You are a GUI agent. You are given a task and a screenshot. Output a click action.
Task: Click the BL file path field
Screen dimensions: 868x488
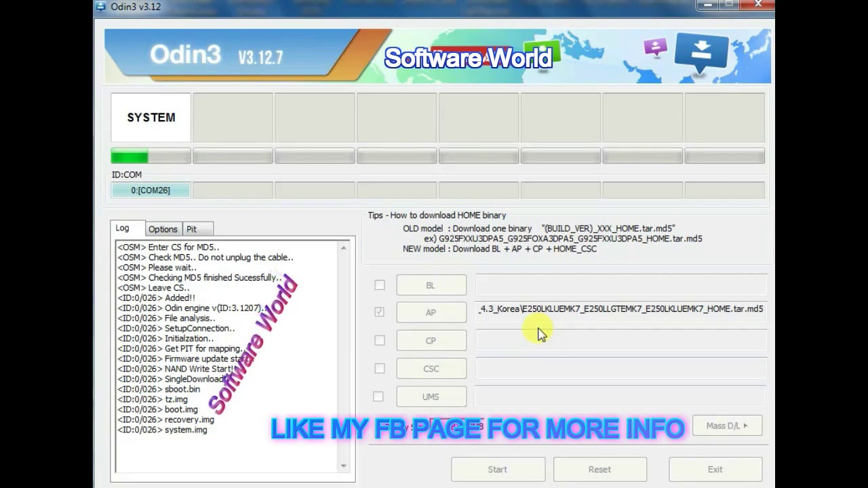pos(621,285)
